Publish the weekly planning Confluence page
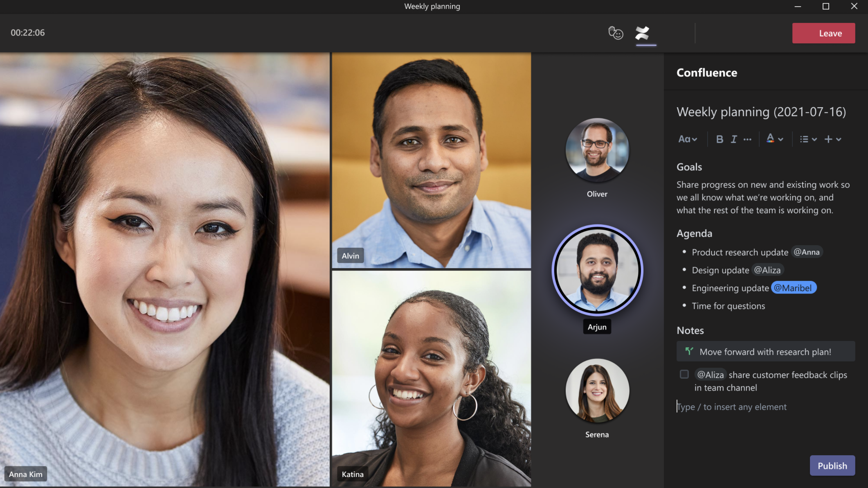The image size is (868, 488). tap(832, 465)
